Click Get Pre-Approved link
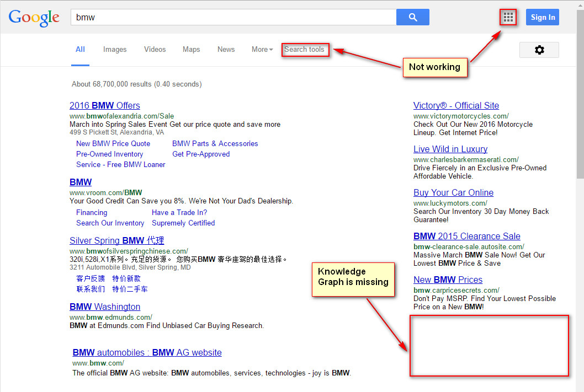 [x=201, y=154]
